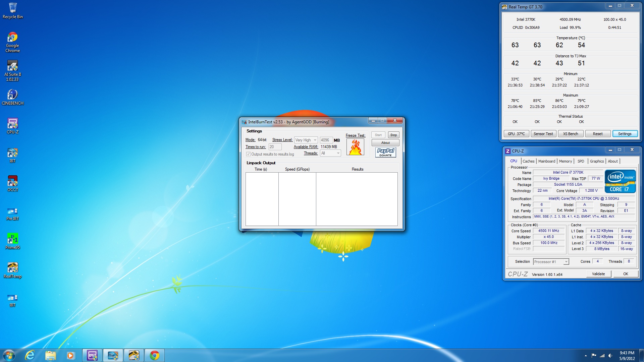The image size is (644, 362).
Task: Click the maximum temperature 86°C reading
Action: tap(559, 101)
